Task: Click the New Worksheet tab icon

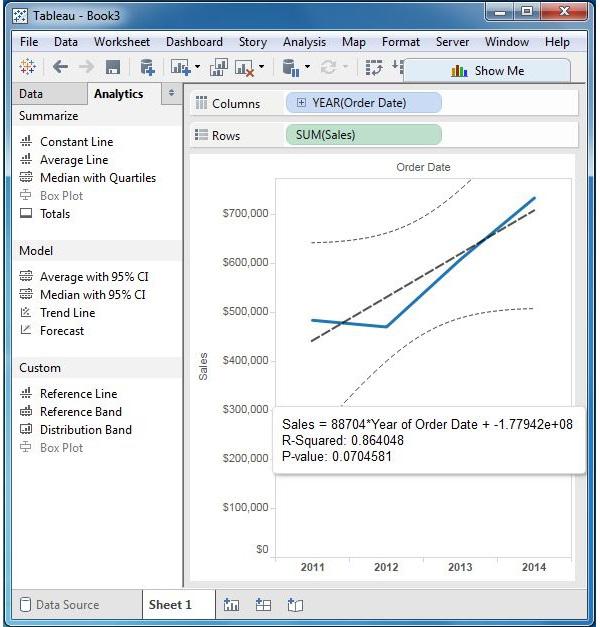Action: point(231,604)
